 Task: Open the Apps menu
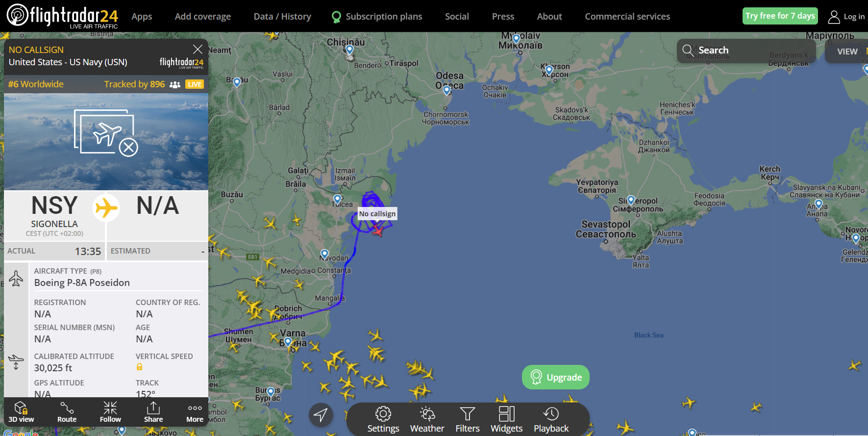(142, 16)
